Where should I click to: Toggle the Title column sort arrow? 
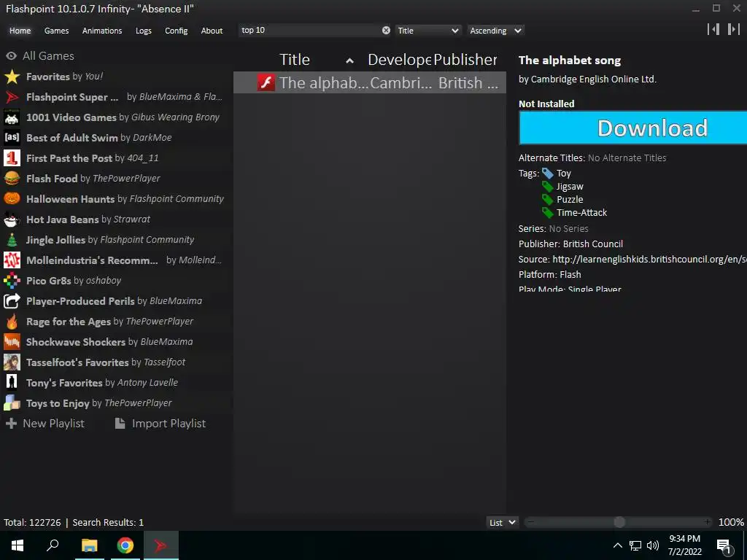click(x=349, y=61)
